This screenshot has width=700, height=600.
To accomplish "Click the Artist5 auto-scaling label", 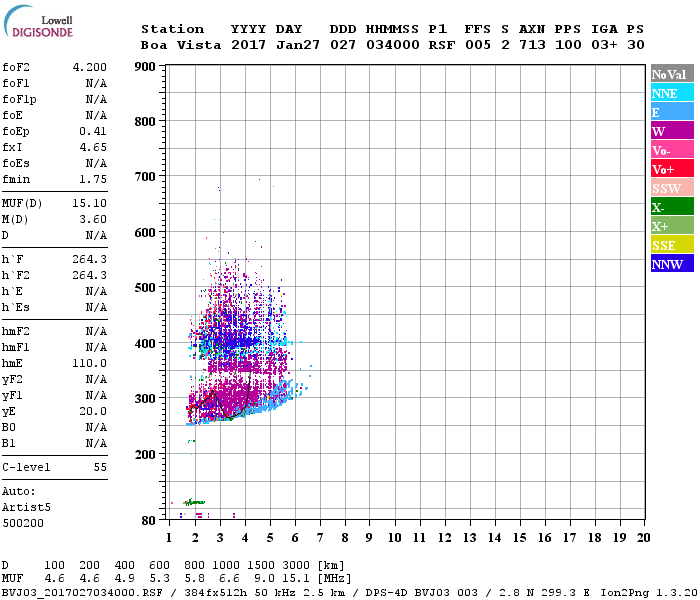I will point(26,507).
